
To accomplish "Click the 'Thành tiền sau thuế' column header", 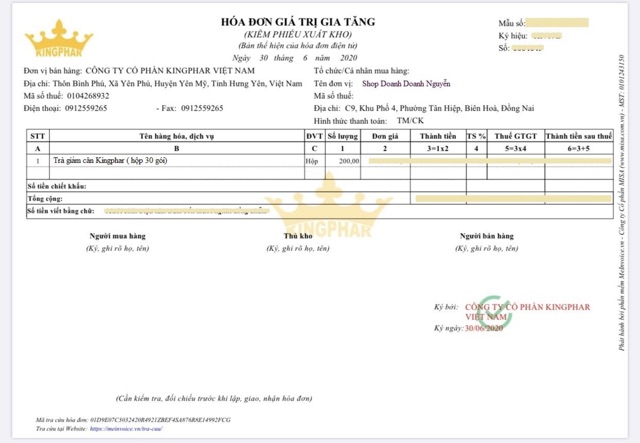I will click(x=579, y=136).
